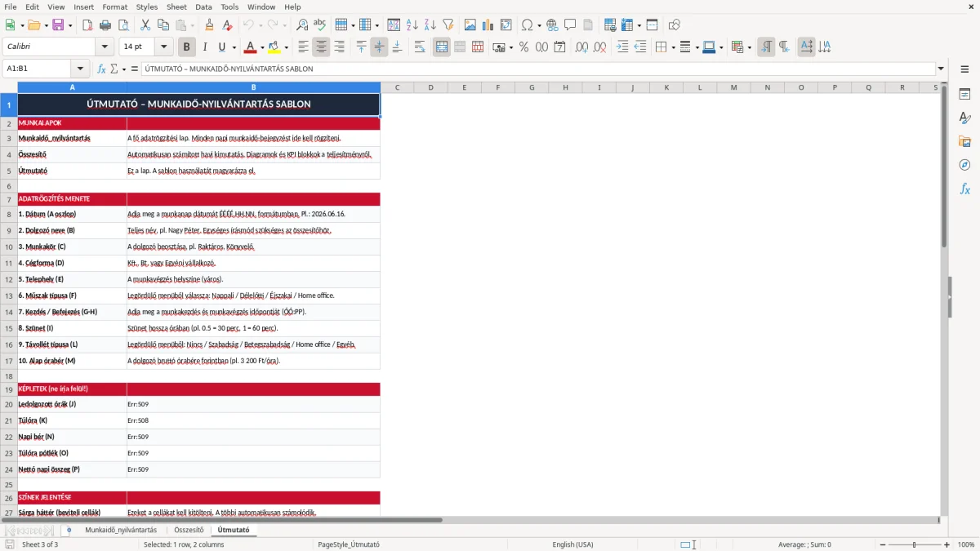The width and height of the screenshot is (980, 551).
Task: Open sidebar Navigator compass icon
Action: [964, 165]
